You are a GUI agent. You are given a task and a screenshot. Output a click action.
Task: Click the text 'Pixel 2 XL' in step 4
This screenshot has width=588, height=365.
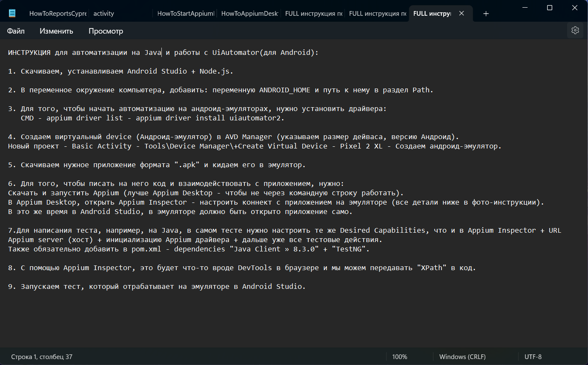coord(361,146)
